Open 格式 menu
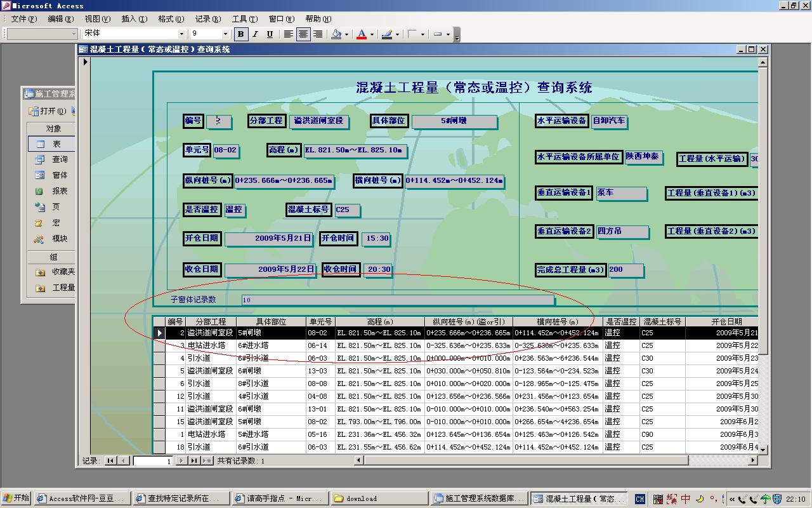Viewport: 812px width, 508px height. pos(171,19)
